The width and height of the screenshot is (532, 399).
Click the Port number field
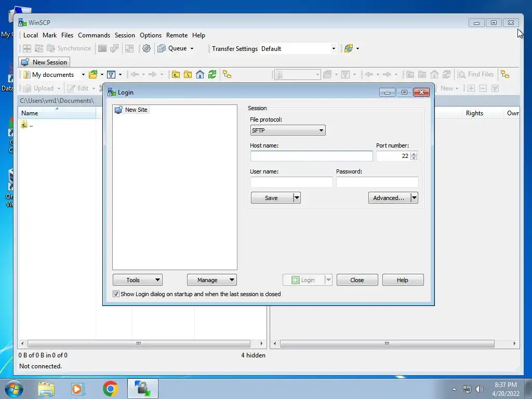point(393,156)
